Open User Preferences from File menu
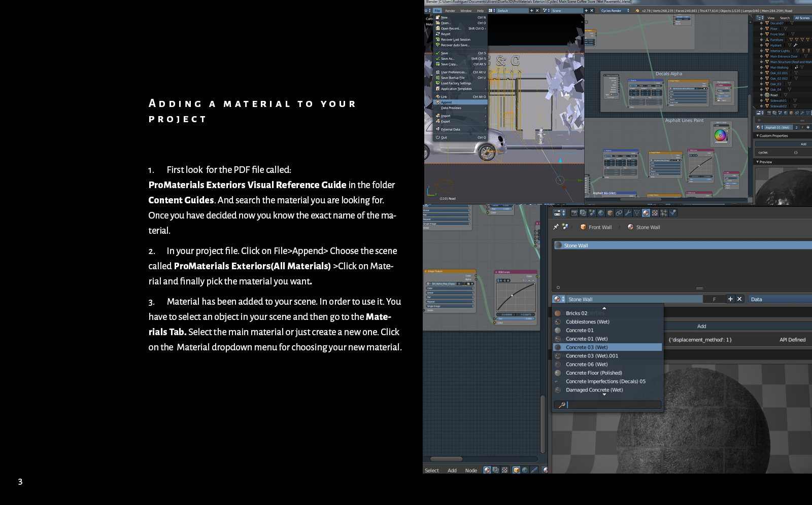 [460, 72]
